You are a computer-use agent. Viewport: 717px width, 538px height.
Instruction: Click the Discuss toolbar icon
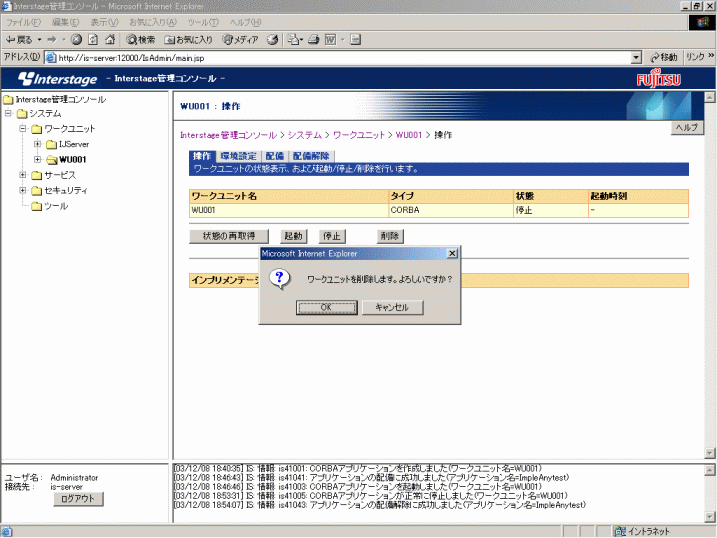pos(355,40)
